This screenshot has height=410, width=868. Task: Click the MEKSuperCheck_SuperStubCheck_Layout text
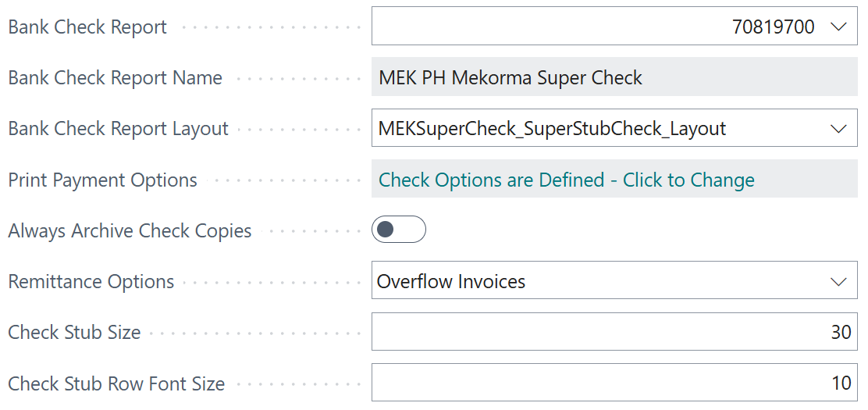click(552, 129)
